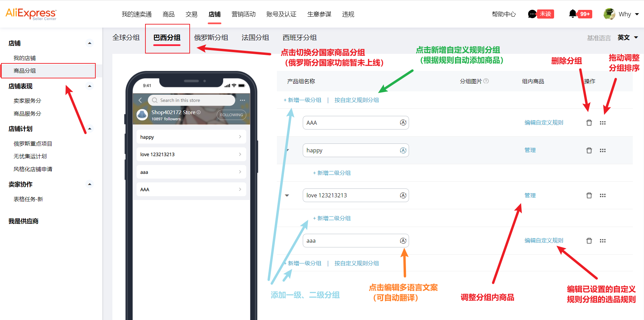Open the 交易 top menu

(x=191, y=14)
